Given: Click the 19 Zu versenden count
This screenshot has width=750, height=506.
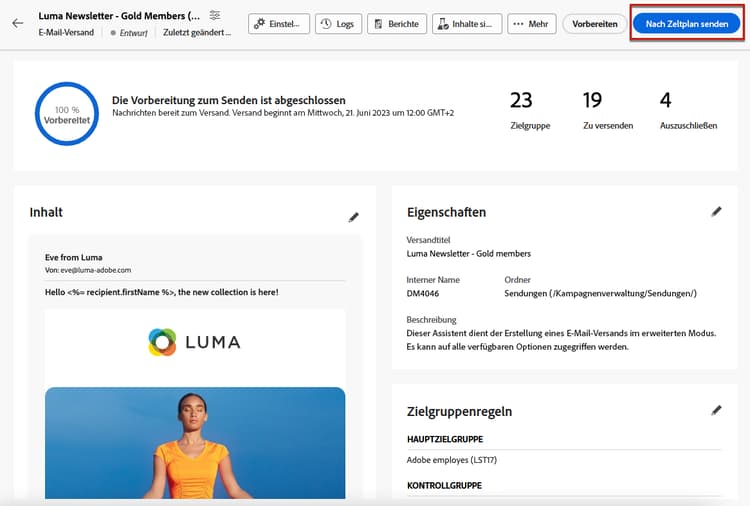Looking at the screenshot, I should pos(608,110).
